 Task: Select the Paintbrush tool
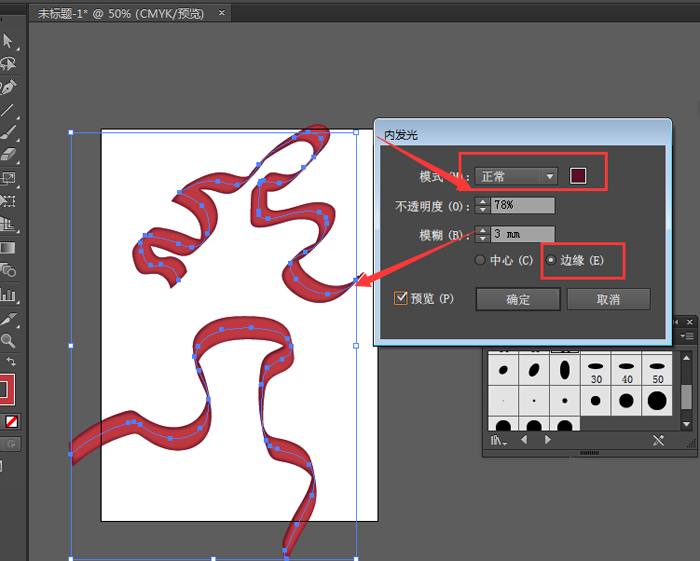tap(8, 133)
